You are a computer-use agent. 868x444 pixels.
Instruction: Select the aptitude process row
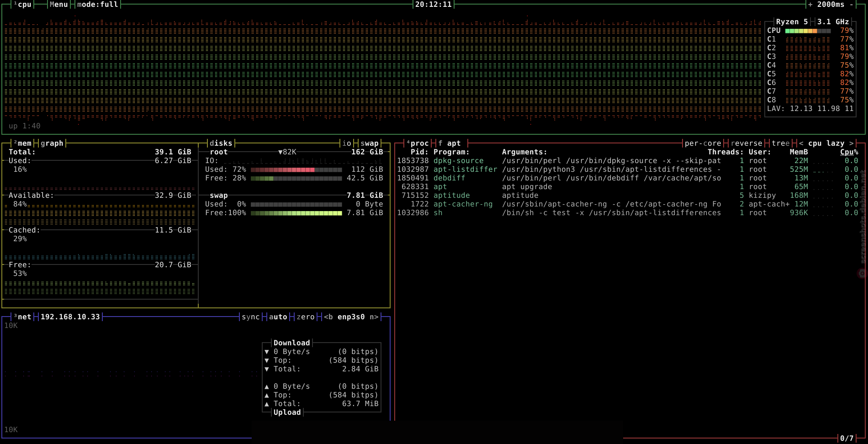pos(627,196)
